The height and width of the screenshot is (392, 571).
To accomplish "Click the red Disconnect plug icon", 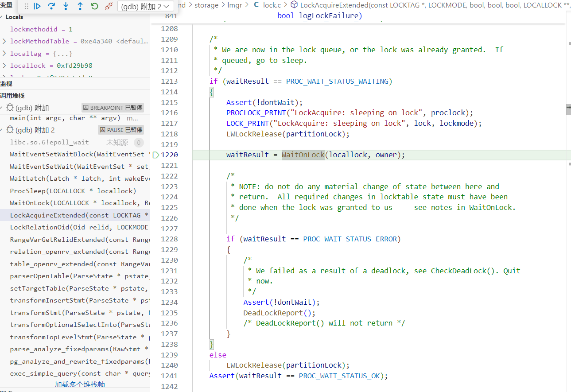I will (109, 6).
